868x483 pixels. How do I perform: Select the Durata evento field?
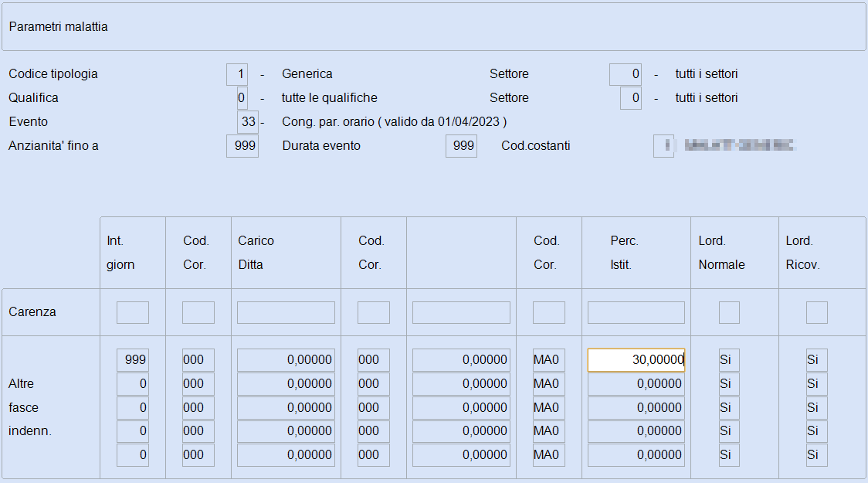[x=461, y=146]
